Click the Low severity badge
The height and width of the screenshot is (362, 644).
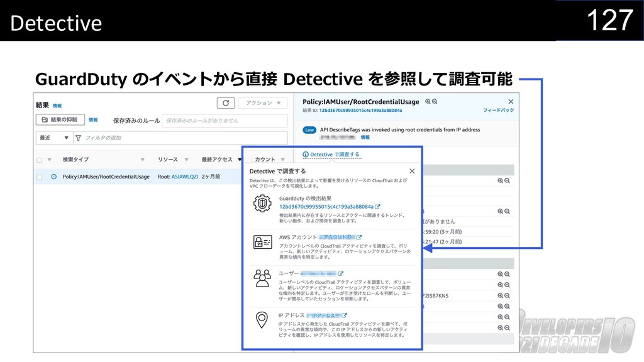309,130
